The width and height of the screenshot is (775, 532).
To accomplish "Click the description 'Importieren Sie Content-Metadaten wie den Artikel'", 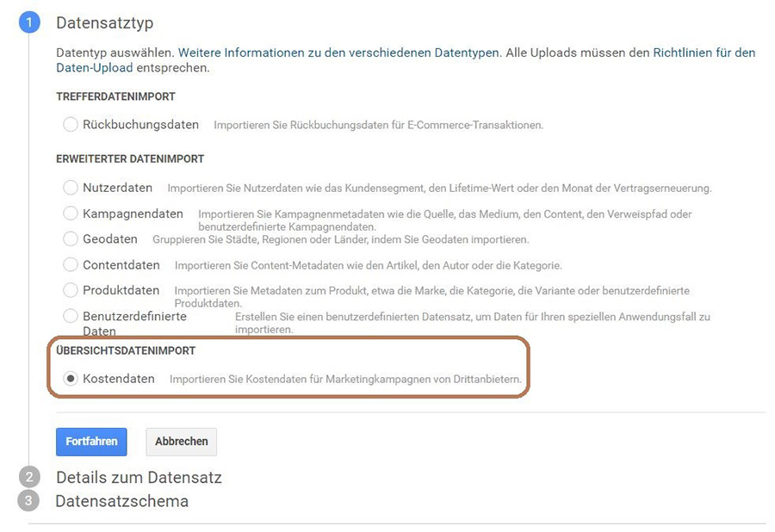I will pyautogui.click(x=369, y=266).
